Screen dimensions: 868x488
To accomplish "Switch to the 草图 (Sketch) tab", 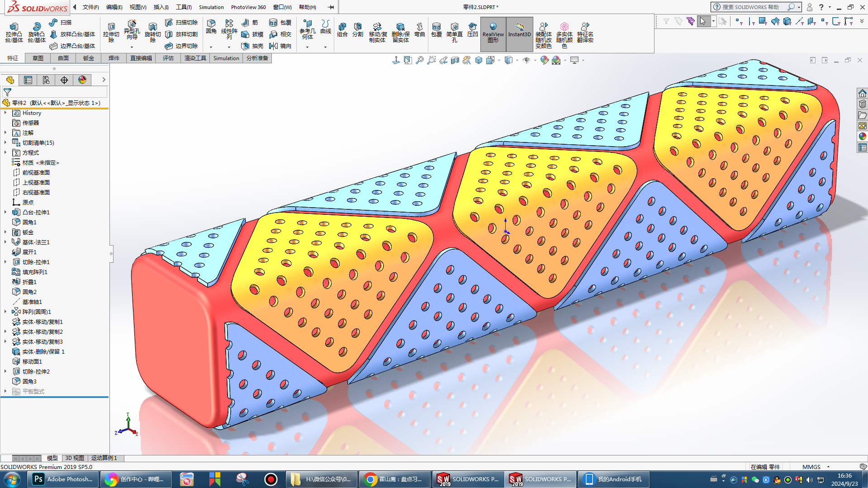I will (x=38, y=58).
